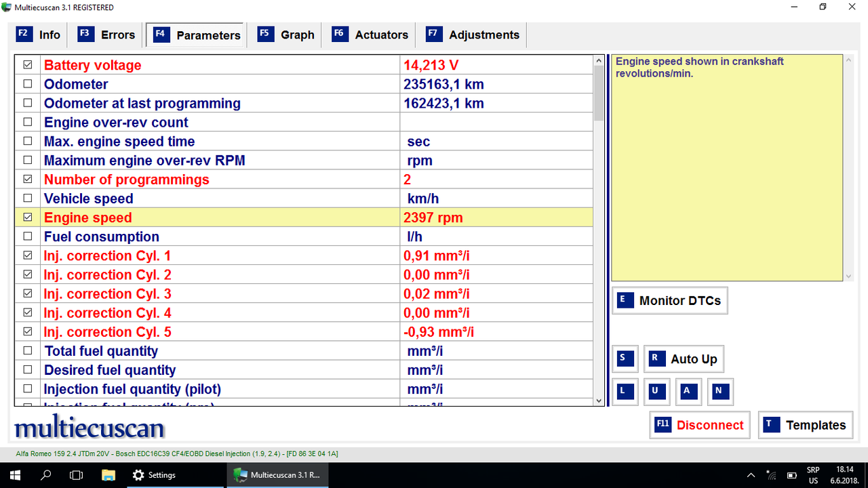The height and width of the screenshot is (488, 868).
Task: Uncheck the Inj. correction Cyl. 3 checkbox
Action: (27, 293)
